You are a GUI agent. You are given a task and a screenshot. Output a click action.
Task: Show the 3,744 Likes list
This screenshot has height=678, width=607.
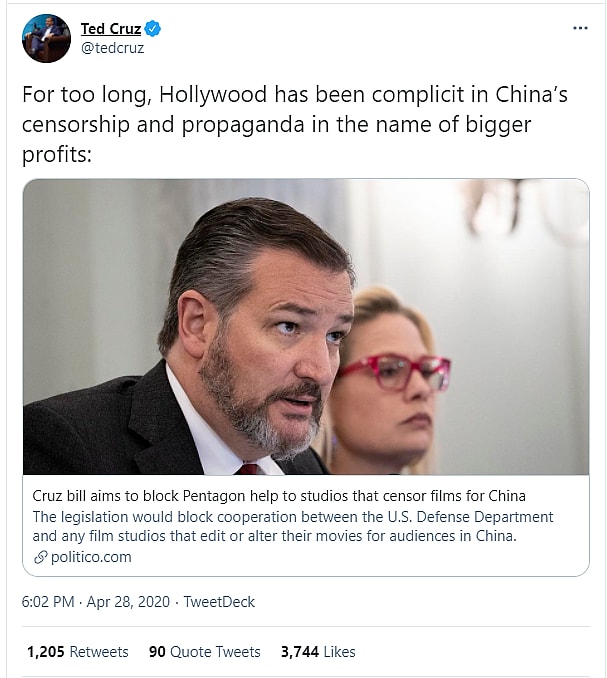click(x=318, y=652)
